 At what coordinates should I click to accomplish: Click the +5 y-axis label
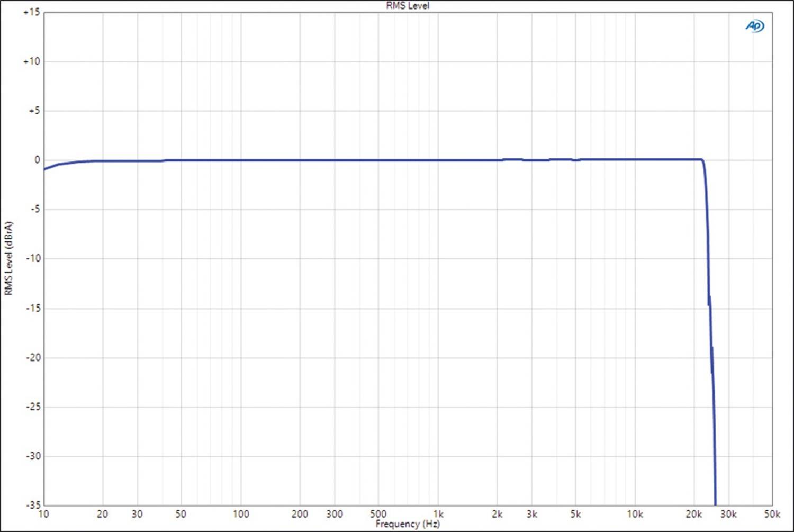pyautogui.click(x=34, y=111)
